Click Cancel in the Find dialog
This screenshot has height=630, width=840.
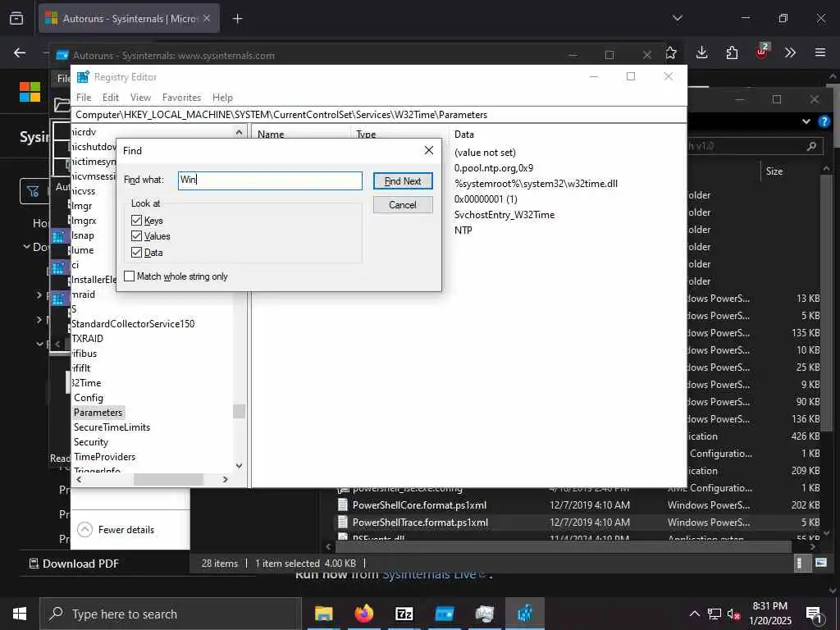coord(403,204)
